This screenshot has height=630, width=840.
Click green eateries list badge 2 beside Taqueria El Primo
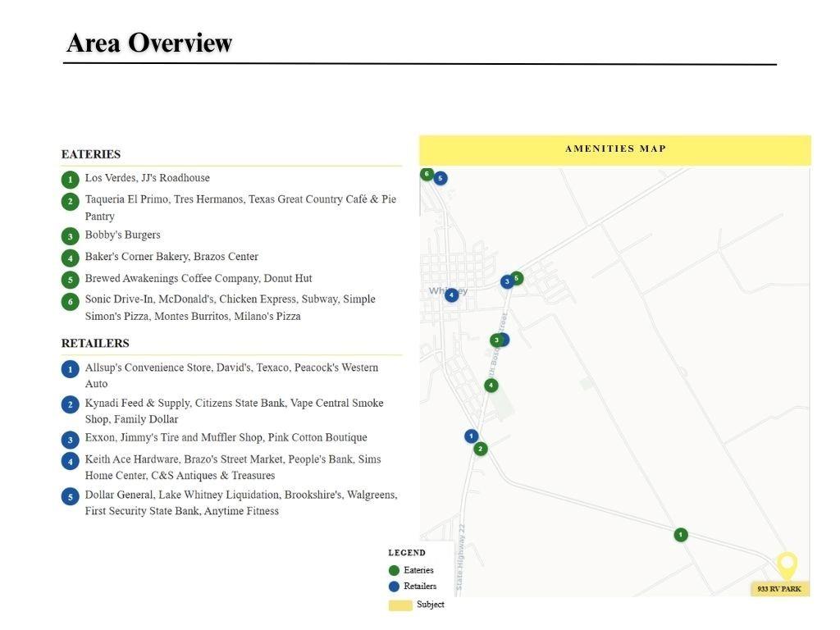71,202
